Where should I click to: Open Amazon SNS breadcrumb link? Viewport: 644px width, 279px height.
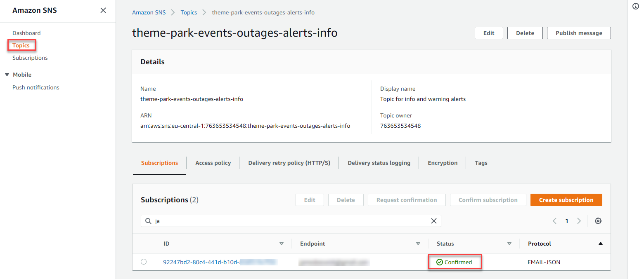point(149,12)
